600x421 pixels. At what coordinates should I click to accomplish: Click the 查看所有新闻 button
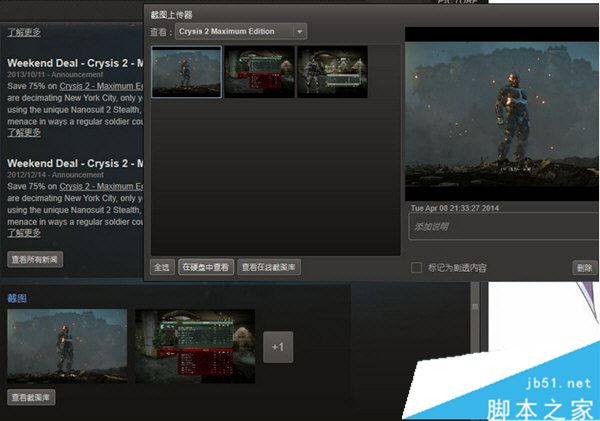click(35, 259)
